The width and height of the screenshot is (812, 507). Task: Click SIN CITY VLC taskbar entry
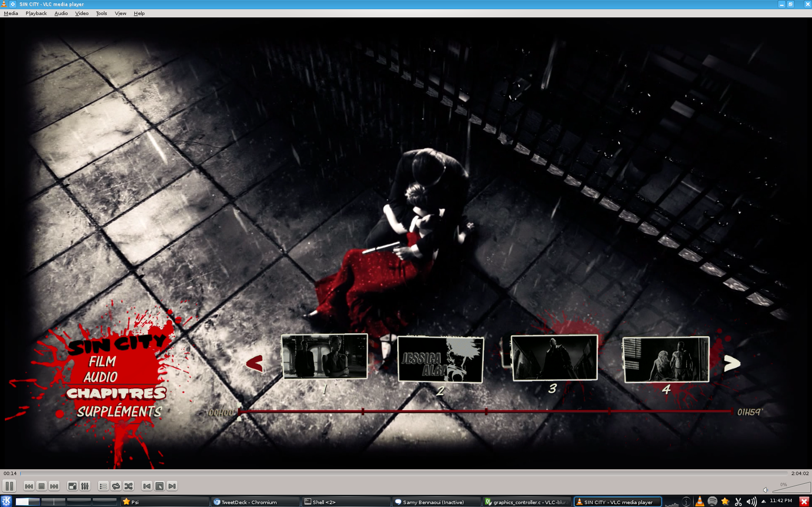pyautogui.click(x=618, y=502)
